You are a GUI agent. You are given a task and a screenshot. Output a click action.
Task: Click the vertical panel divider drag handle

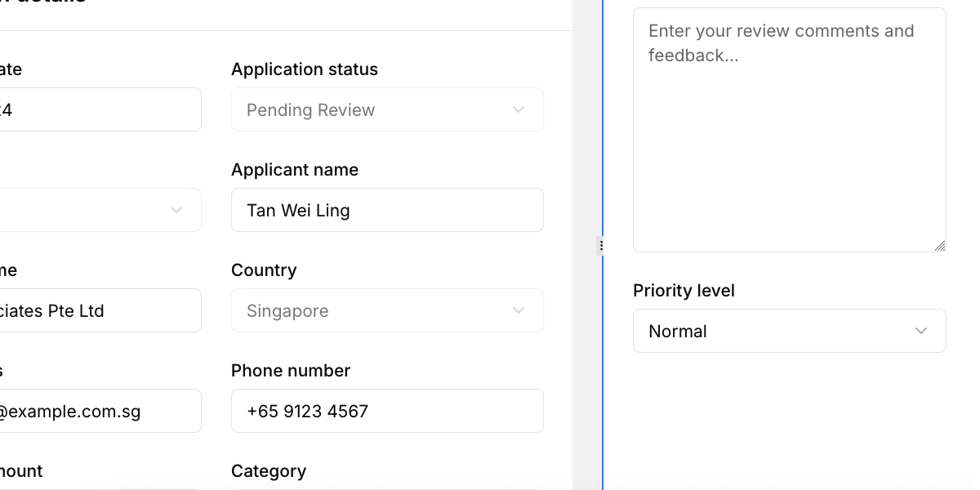[x=601, y=245]
